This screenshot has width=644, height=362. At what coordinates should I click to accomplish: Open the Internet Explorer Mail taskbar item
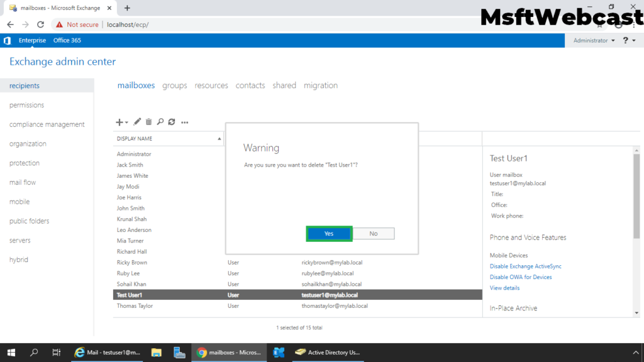coord(107,353)
